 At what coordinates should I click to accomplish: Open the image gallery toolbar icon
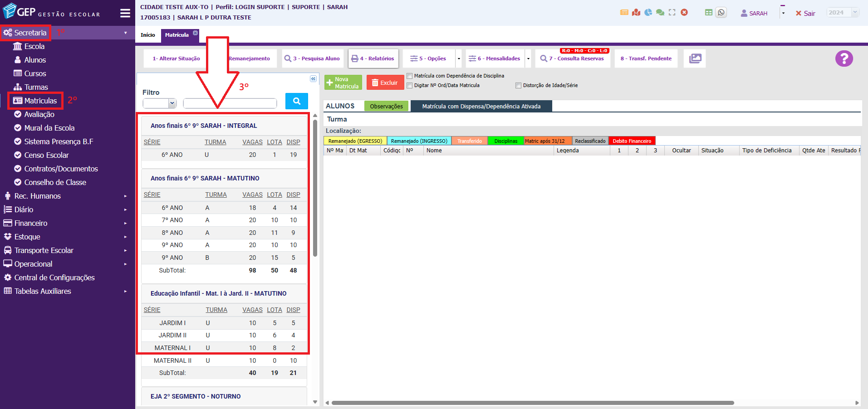tap(695, 58)
